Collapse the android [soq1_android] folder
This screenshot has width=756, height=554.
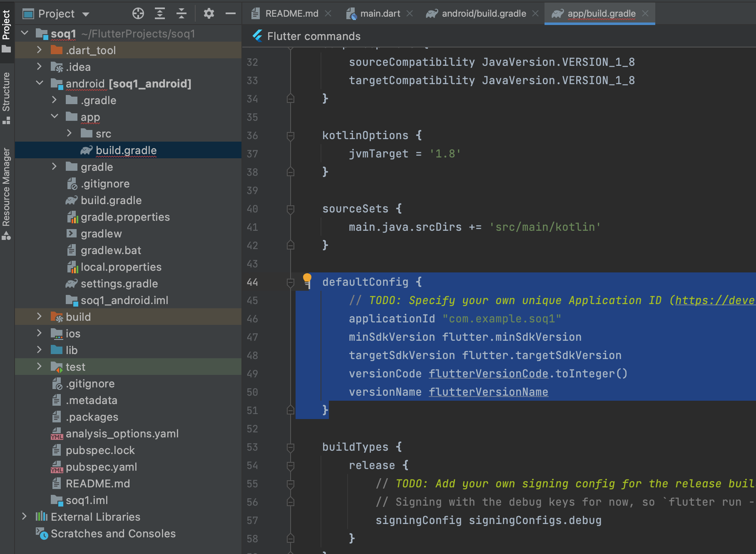39,83
